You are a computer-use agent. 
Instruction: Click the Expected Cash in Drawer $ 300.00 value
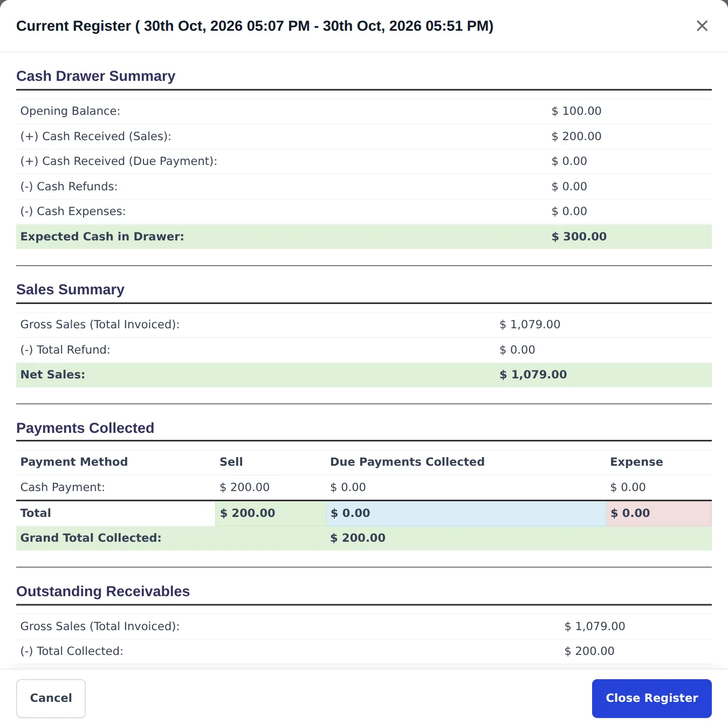pos(579,237)
